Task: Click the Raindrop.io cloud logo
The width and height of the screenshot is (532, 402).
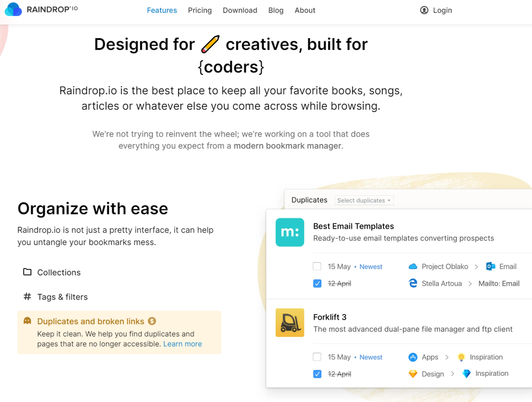Action: tap(13, 10)
